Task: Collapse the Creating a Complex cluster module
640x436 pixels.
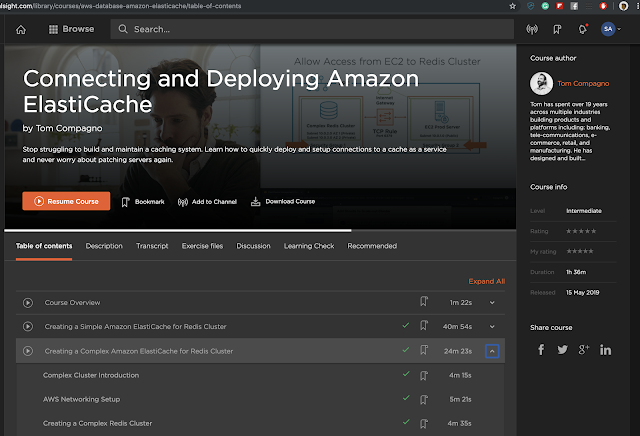Action: (x=492, y=351)
